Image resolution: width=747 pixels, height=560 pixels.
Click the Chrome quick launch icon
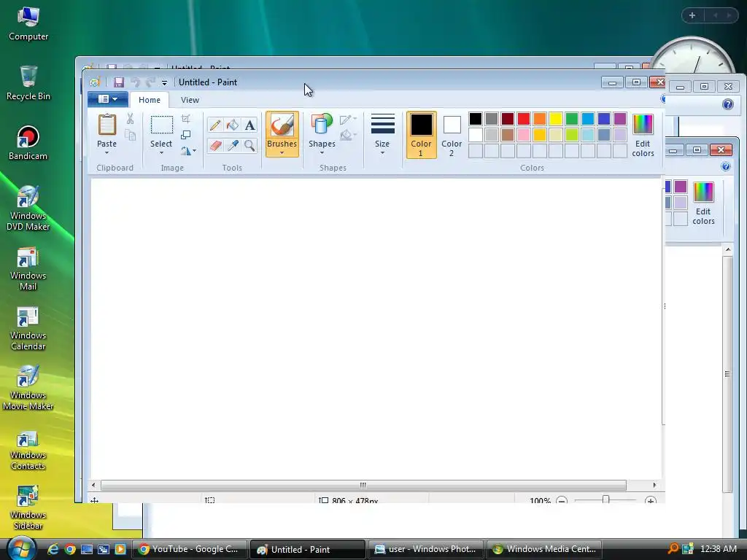pyautogui.click(x=70, y=549)
